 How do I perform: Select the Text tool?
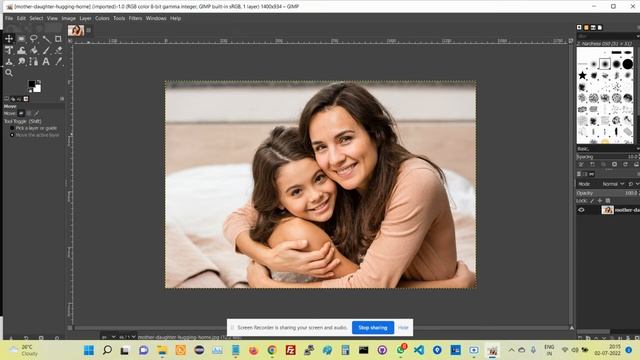[x=46, y=62]
